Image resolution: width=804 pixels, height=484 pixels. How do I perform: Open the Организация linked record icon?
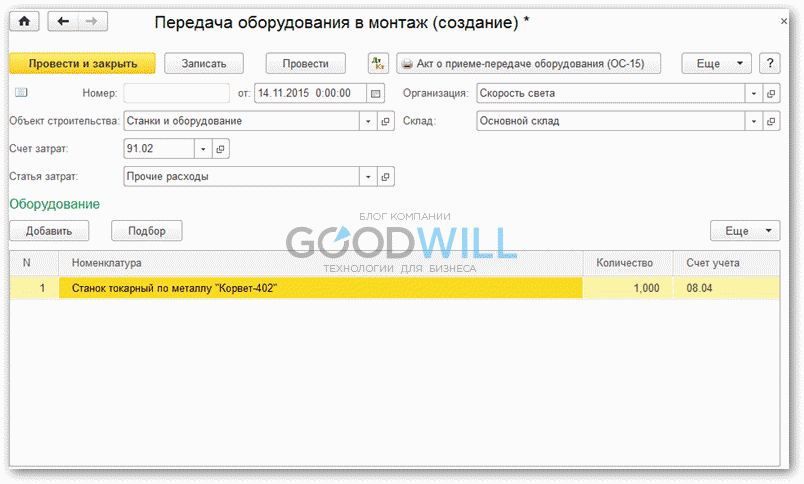tap(771, 93)
